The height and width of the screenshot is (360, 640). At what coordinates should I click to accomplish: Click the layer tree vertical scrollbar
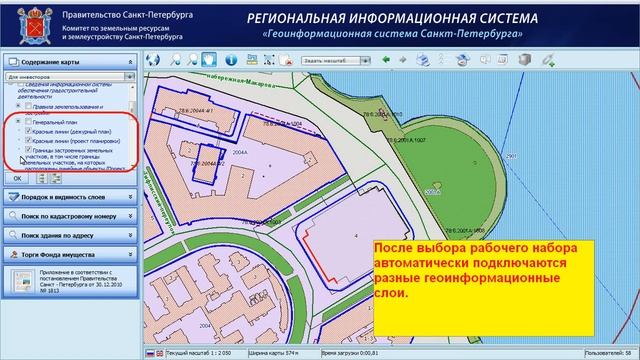pos(132,127)
